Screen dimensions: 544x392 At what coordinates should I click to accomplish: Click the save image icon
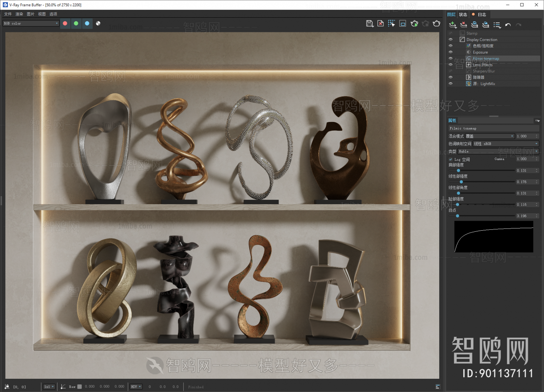[370, 23]
